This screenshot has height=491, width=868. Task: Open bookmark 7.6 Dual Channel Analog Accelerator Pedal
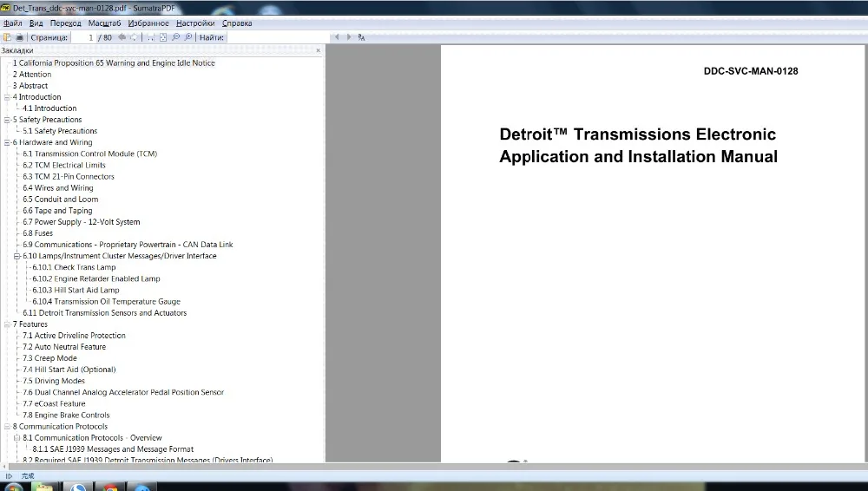click(123, 392)
